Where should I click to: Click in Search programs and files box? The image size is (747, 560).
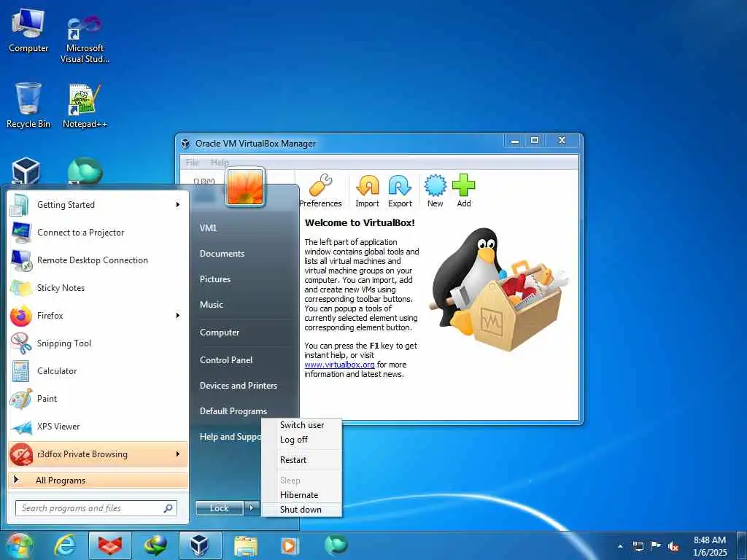96,508
